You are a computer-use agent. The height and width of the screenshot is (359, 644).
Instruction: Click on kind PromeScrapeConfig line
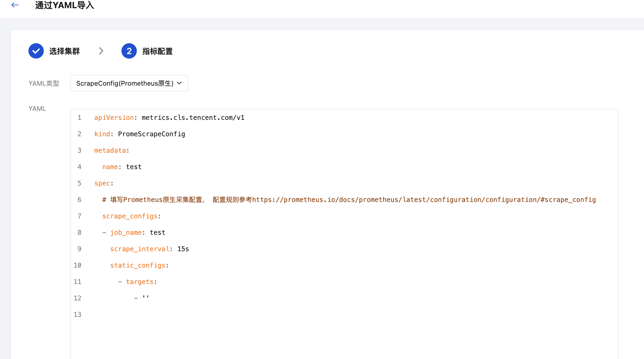coord(151,134)
